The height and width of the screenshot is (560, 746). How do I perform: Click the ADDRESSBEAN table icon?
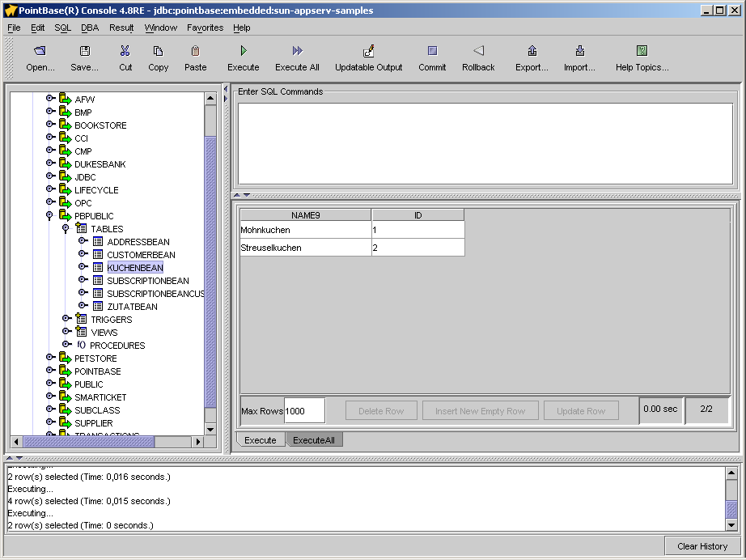98,241
